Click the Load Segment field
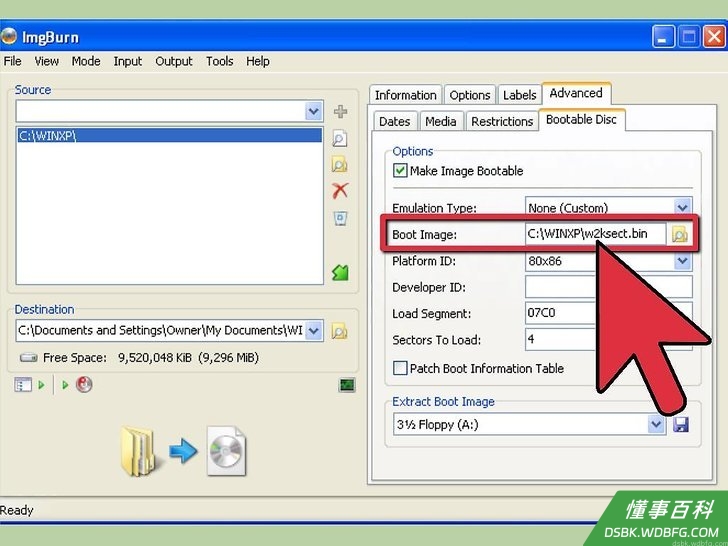The image size is (728, 546). (609, 313)
